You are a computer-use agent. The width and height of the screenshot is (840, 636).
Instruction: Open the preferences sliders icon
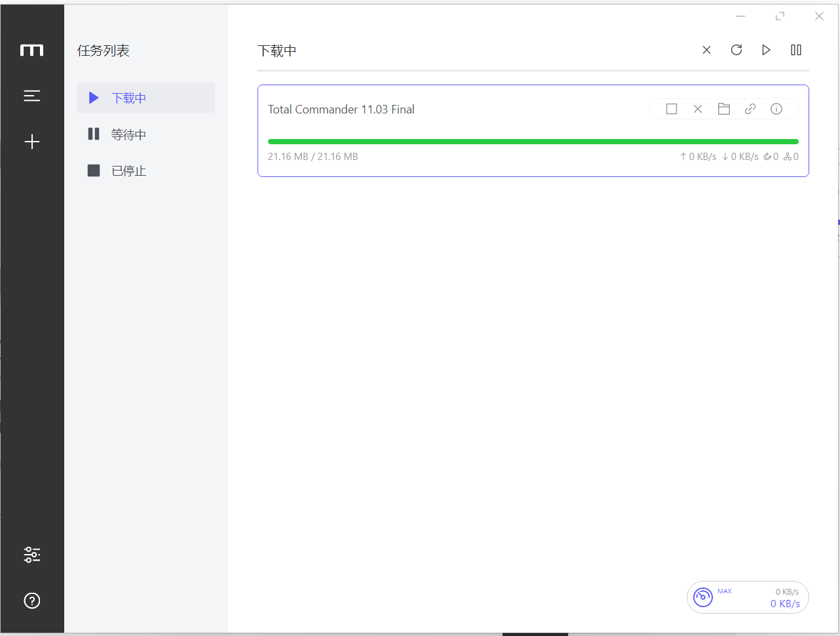tap(31, 555)
